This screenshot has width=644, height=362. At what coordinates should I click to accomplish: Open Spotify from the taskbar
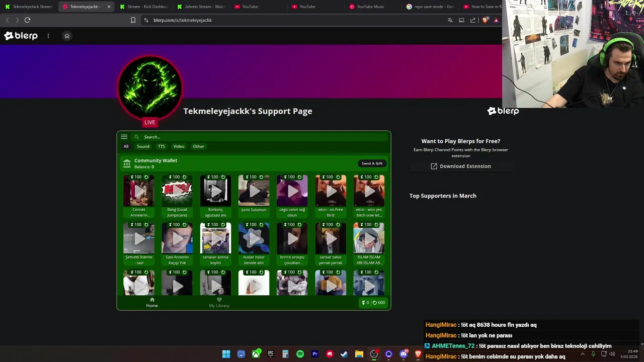coord(300,354)
